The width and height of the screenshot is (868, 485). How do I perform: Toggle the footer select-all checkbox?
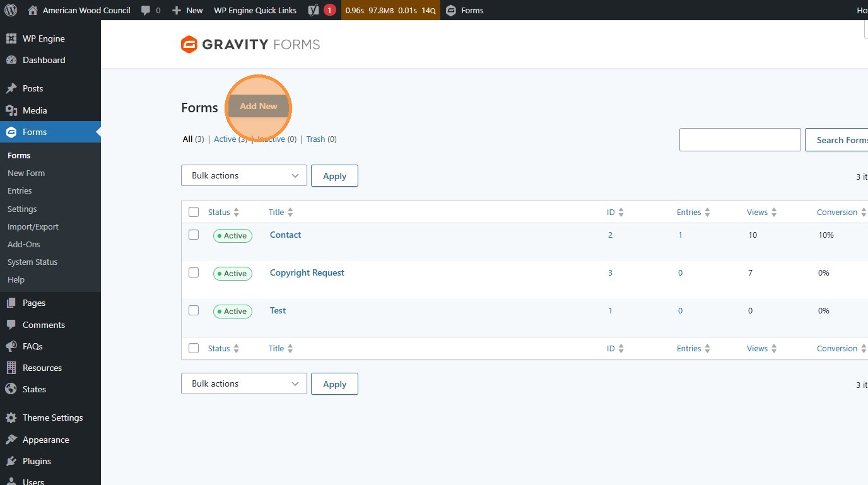[194, 348]
